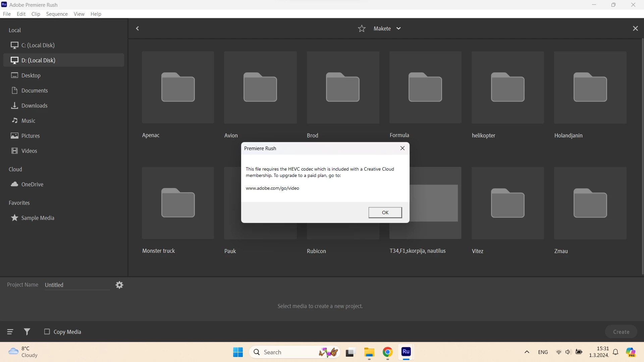Open Google Chrome from the taskbar
Image resolution: width=644 pixels, height=362 pixels.
[x=387, y=352]
